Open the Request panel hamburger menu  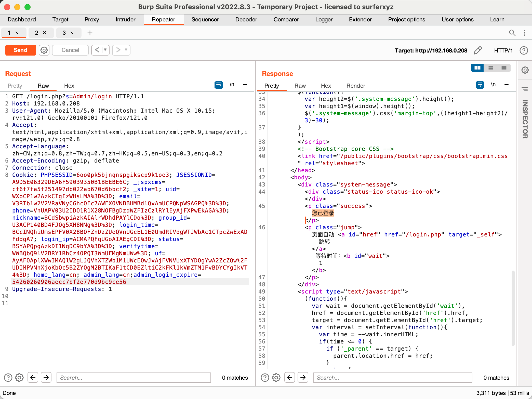245,85
